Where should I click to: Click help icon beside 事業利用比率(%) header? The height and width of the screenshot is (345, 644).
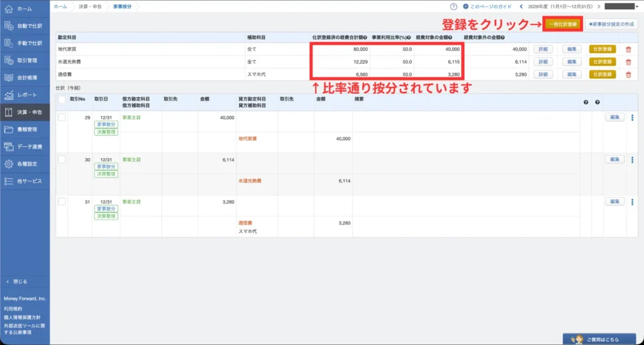(409, 37)
